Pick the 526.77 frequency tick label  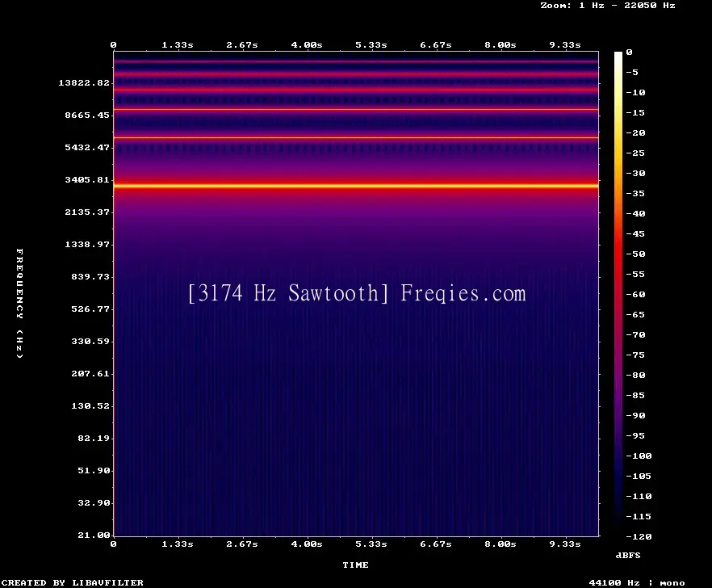point(90,309)
